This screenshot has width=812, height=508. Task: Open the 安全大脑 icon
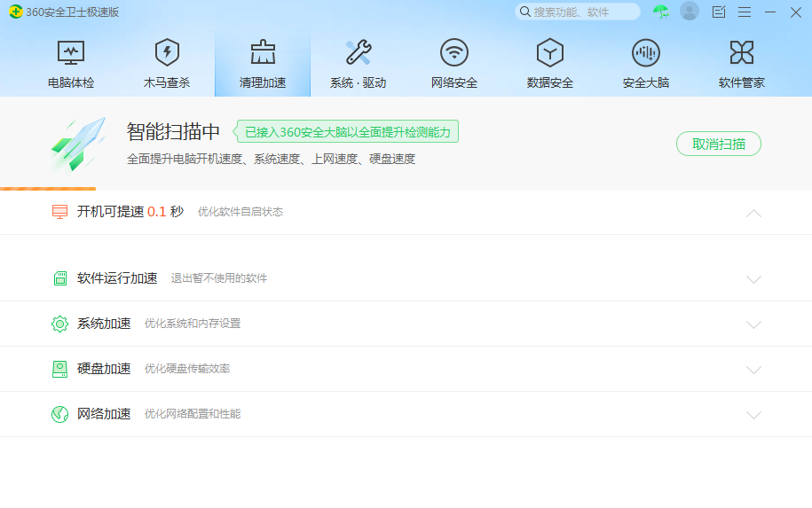(646, 52)
